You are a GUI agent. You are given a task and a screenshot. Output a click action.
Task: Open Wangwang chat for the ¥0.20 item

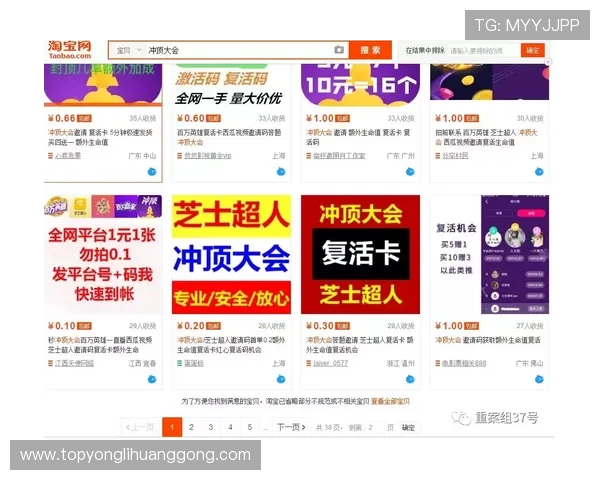pos(281,379)
